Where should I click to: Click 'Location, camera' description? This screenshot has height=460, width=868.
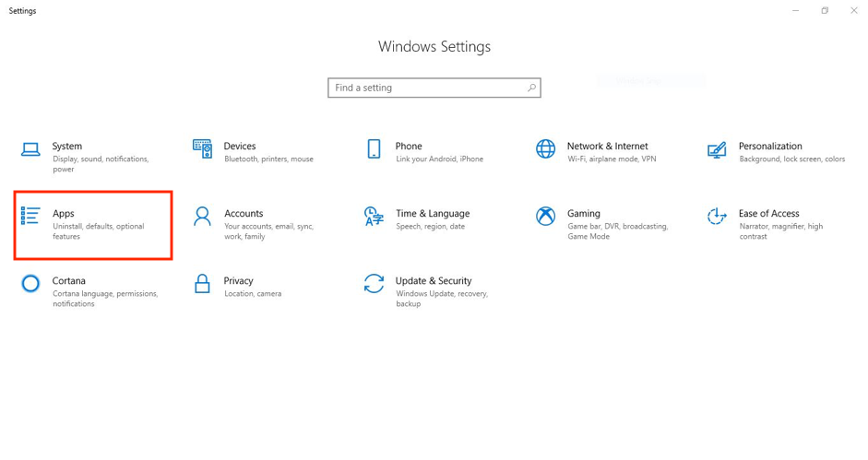tap(253, 294)
